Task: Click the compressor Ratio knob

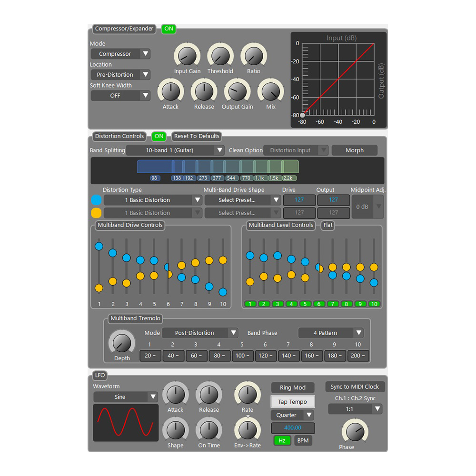Action: [x=253, y=56]
